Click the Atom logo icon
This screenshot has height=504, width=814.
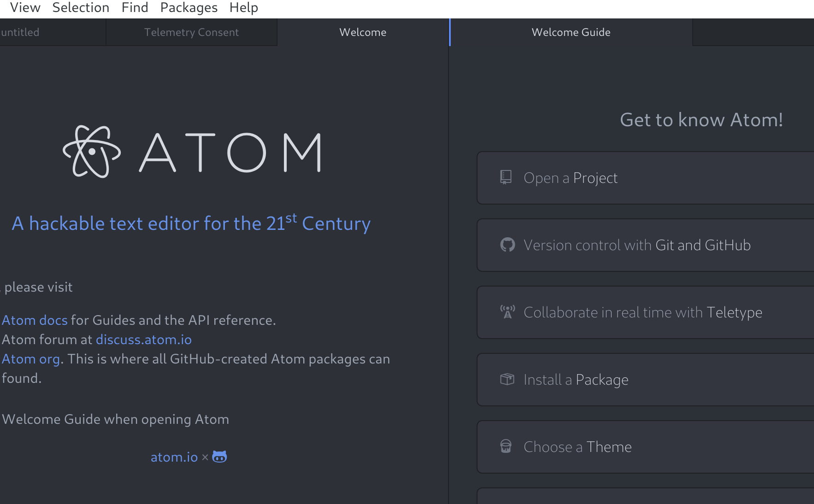tap(92, 152)
